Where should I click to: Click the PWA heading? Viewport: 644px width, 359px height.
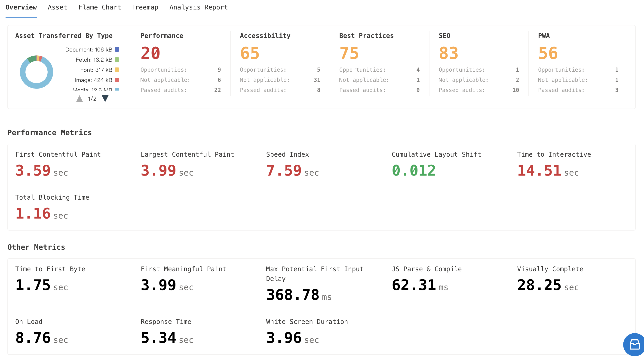coord(544,36)
